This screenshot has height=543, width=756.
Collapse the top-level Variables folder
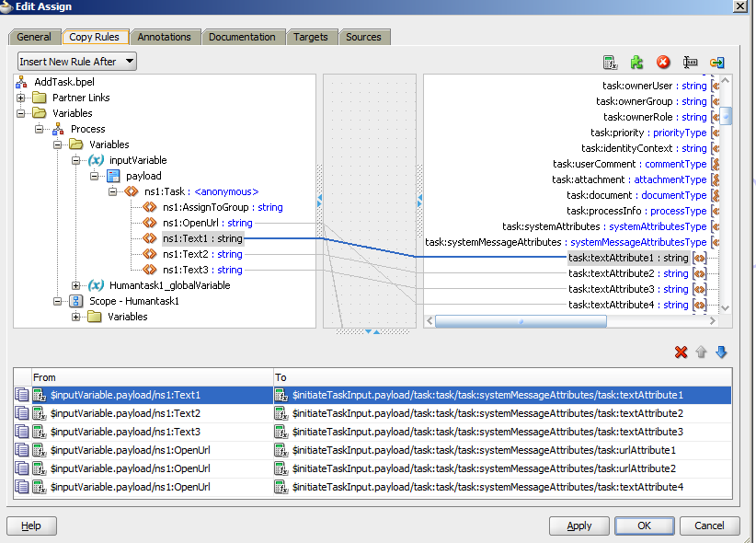(21, 113)
